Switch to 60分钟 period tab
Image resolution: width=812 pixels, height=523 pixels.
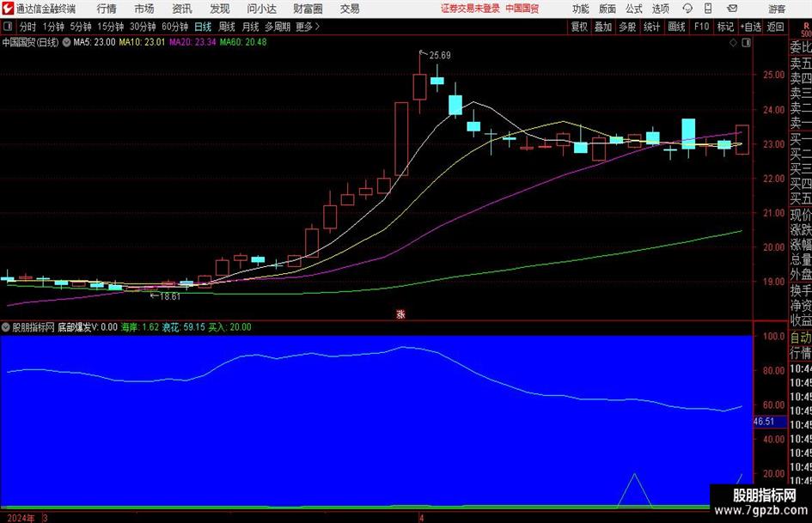(174, 27)
